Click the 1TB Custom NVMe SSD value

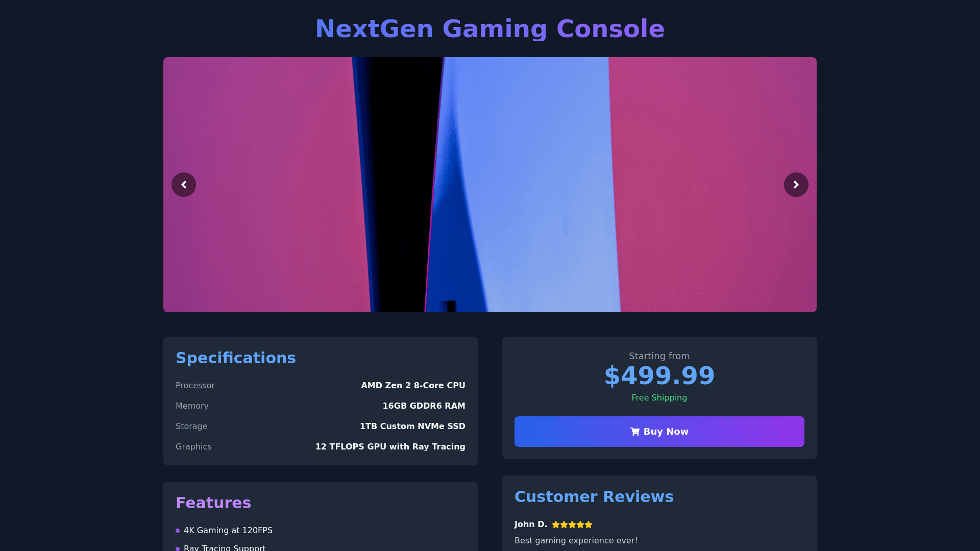point(412,427)
